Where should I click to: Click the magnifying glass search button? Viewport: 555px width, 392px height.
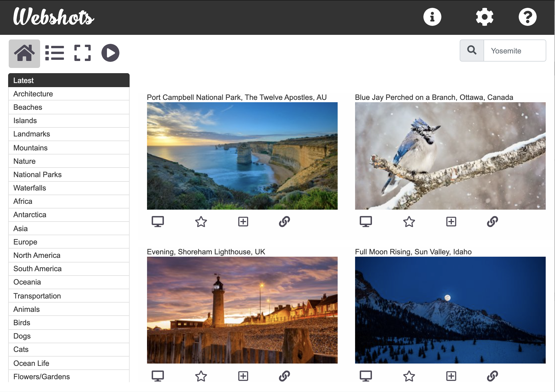click(x=472, y=51)
